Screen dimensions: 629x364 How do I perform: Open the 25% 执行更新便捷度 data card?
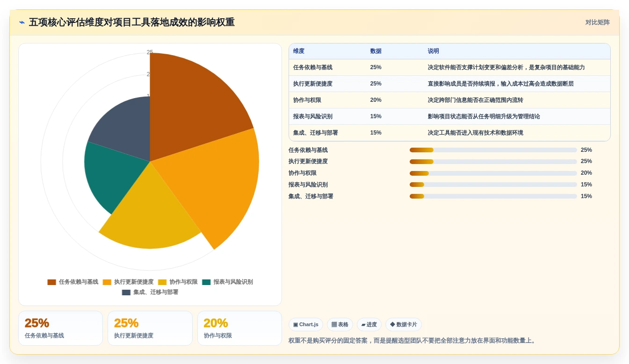tap(150, 328)
